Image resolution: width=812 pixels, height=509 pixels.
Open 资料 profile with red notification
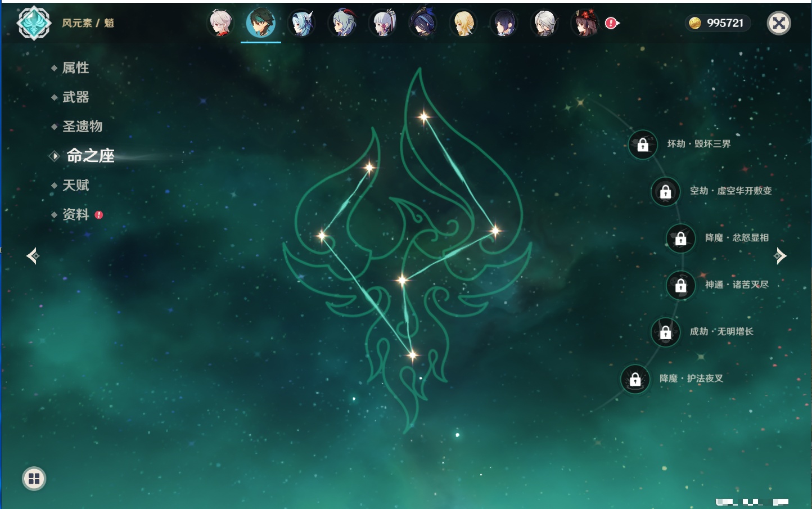coord(75,214)
